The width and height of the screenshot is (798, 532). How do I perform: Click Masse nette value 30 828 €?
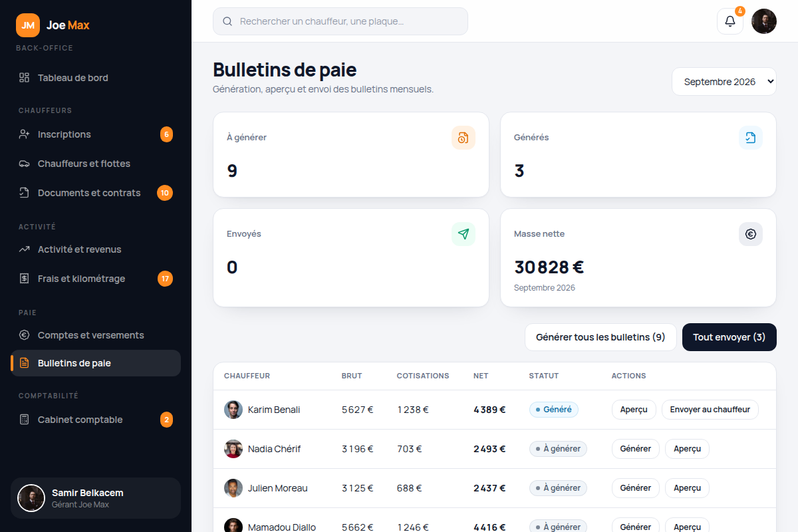549,267
